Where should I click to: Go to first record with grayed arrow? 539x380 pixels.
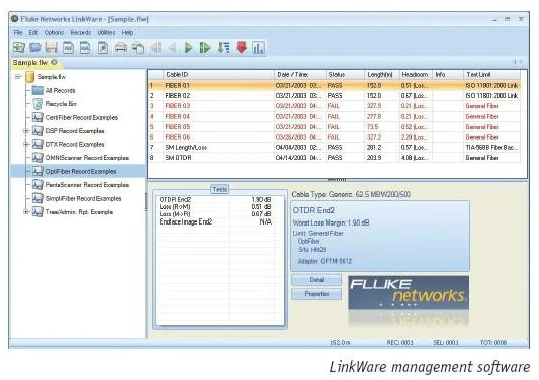156,47
